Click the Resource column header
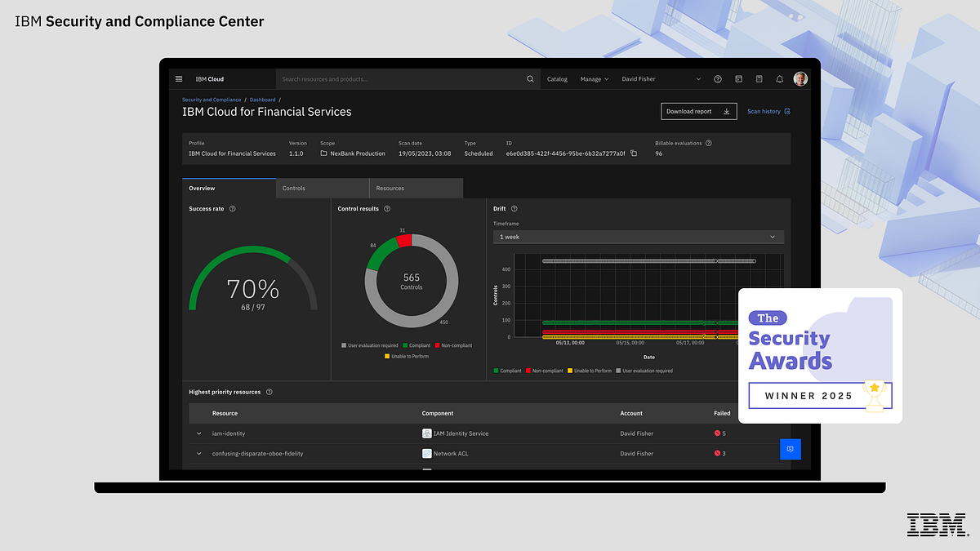 225,413
